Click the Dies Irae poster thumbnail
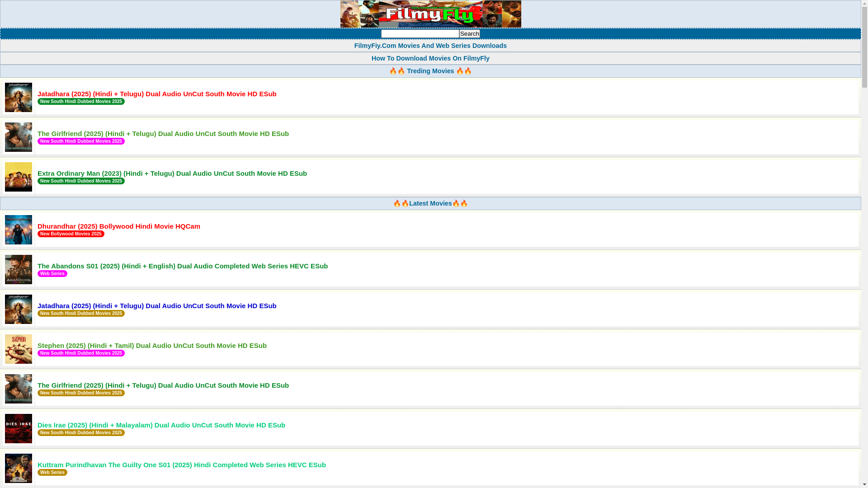 [19, 428]
